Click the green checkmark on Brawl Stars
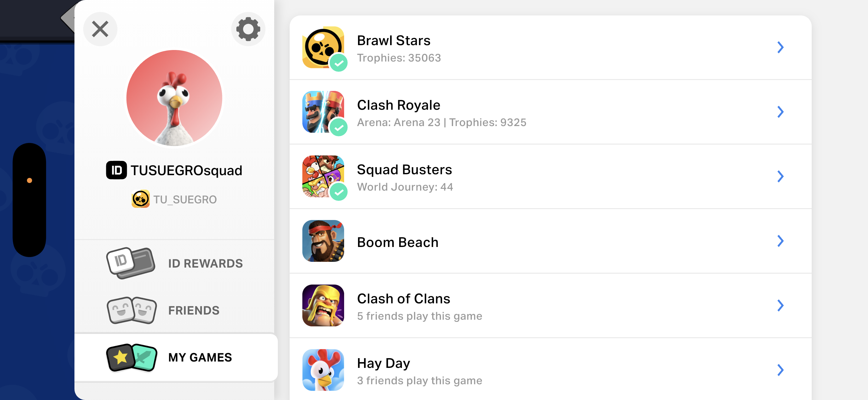Viewport: 868px width, 400px height. pyautogui.click(x=338, y=63)
